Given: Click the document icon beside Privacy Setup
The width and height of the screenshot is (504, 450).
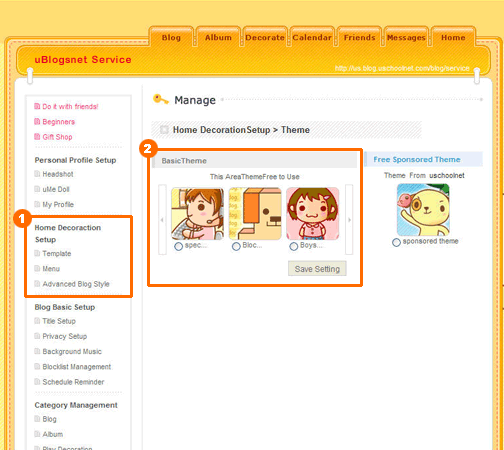Looking at the screenshot, I should (37, 336).
